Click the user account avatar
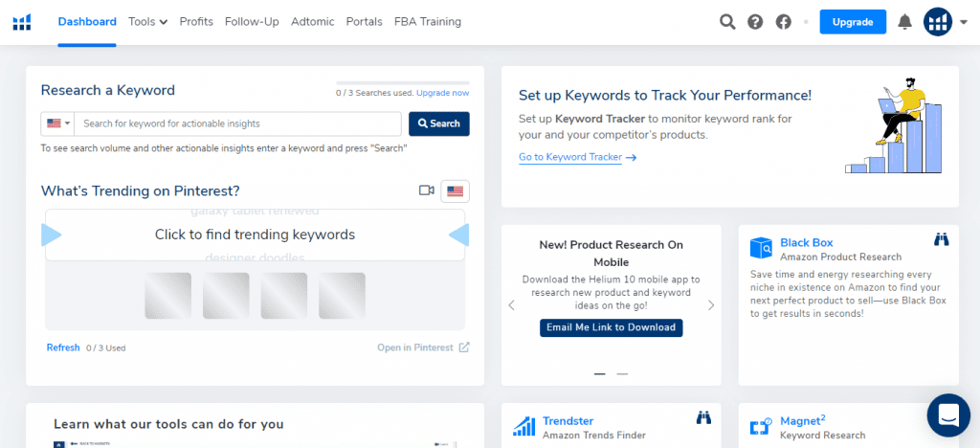Viewport: 980px width, 448px height. pyautogui.click(x=938, y=22)
